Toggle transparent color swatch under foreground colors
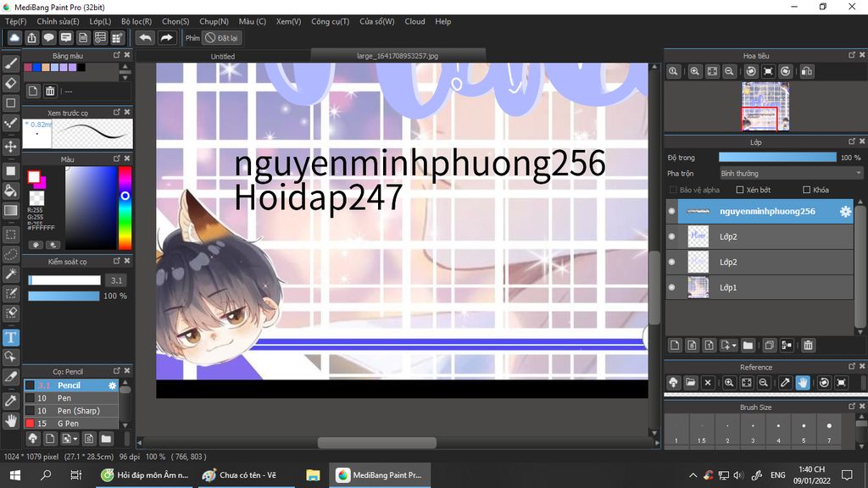868x488 pixels. click(x=36, y=197)
